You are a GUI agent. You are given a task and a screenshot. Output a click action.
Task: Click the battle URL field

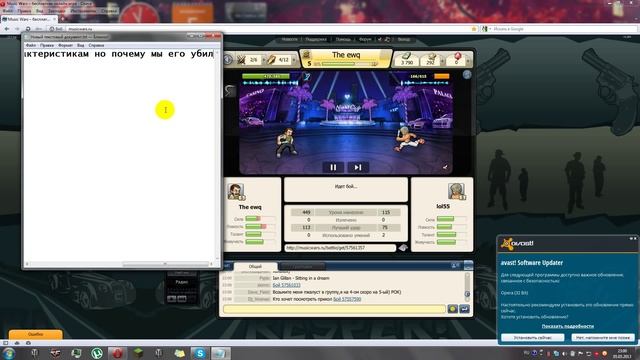pyautogui.click(x=340, y=248)
